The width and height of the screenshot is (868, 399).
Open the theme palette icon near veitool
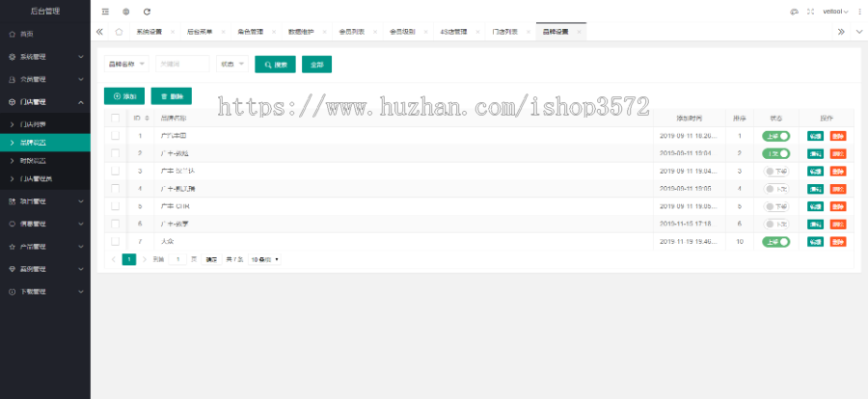(795, 12)
